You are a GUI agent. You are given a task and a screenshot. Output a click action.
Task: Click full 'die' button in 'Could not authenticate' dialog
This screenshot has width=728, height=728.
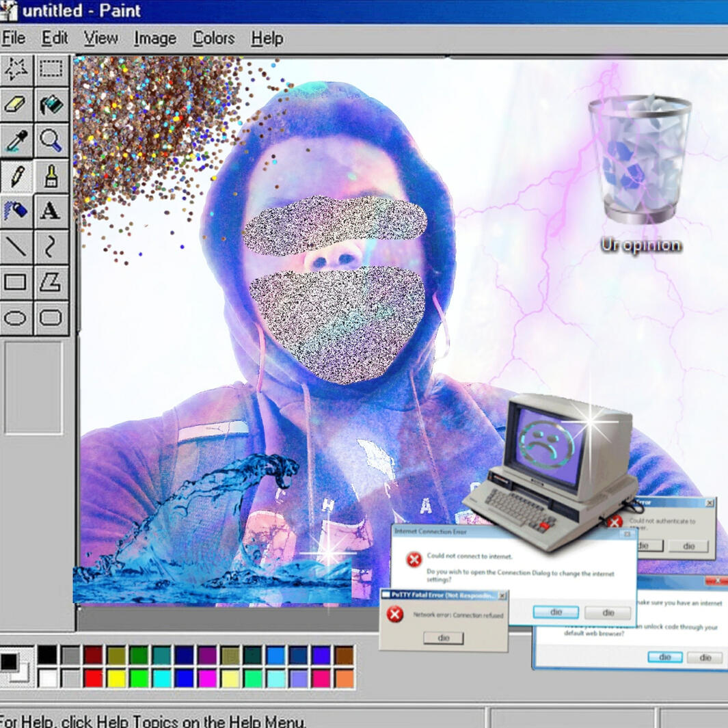[x=688, y=546]
